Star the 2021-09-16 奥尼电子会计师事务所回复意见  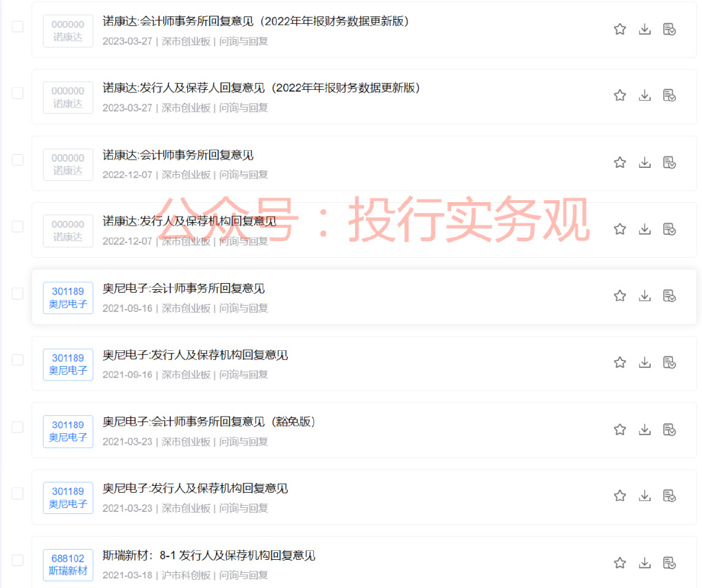tap(619, 295)
